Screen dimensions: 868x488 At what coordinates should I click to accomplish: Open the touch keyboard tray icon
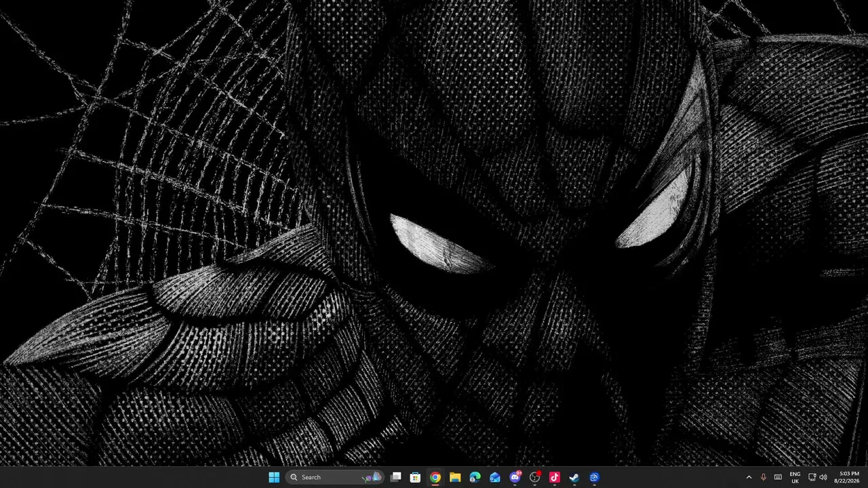pos(778,477)
